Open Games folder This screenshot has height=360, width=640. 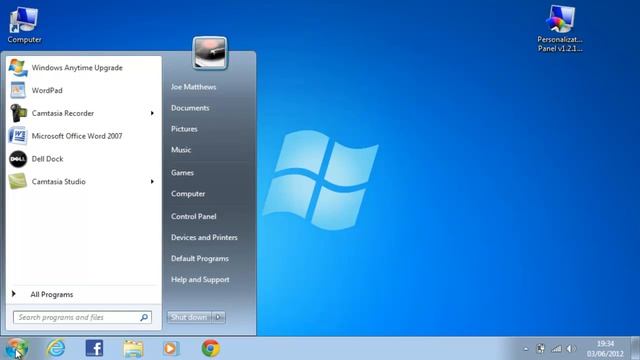(x=182, y=173)
